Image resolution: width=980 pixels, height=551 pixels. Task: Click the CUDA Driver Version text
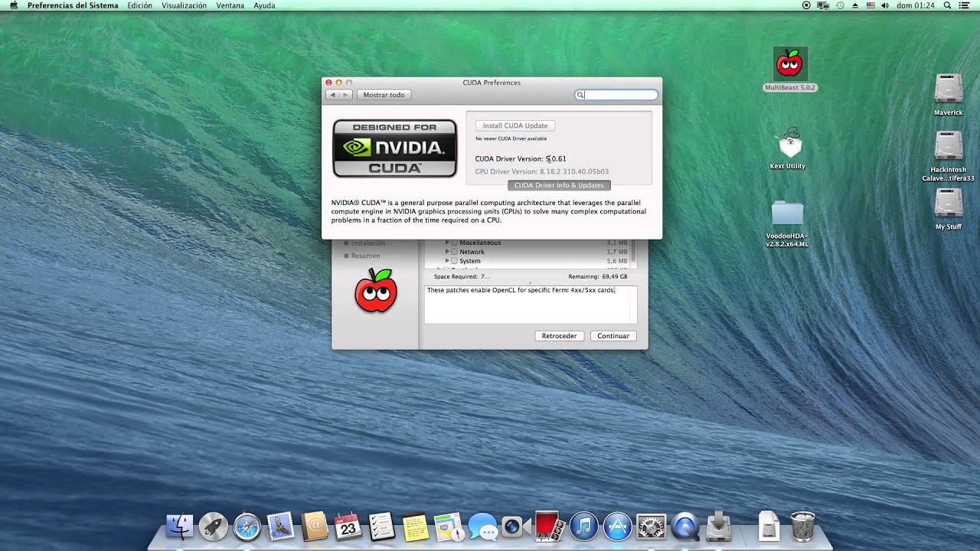tap(521, 158)
